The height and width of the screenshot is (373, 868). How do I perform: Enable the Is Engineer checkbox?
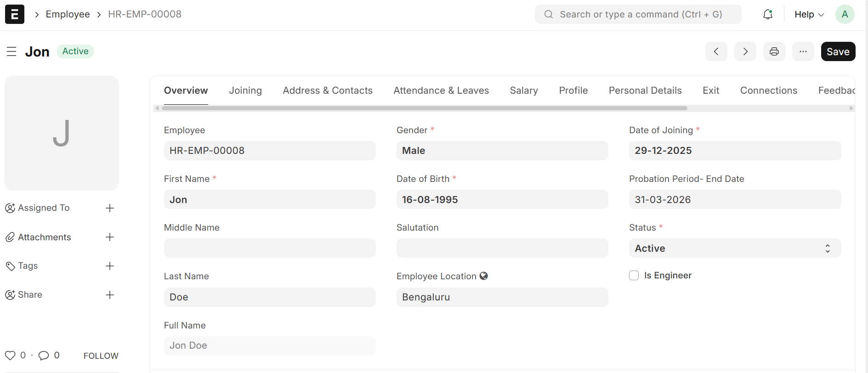[634, 276]
